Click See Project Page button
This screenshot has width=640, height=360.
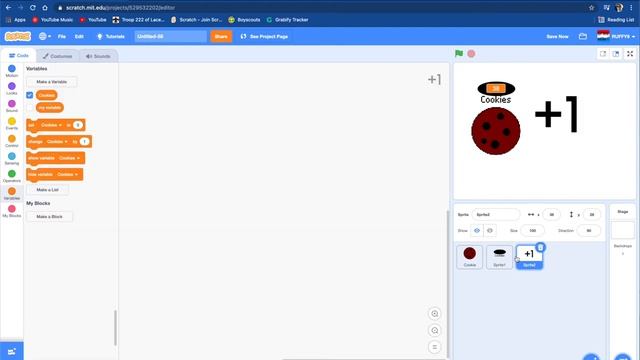(x=264, y=36)
